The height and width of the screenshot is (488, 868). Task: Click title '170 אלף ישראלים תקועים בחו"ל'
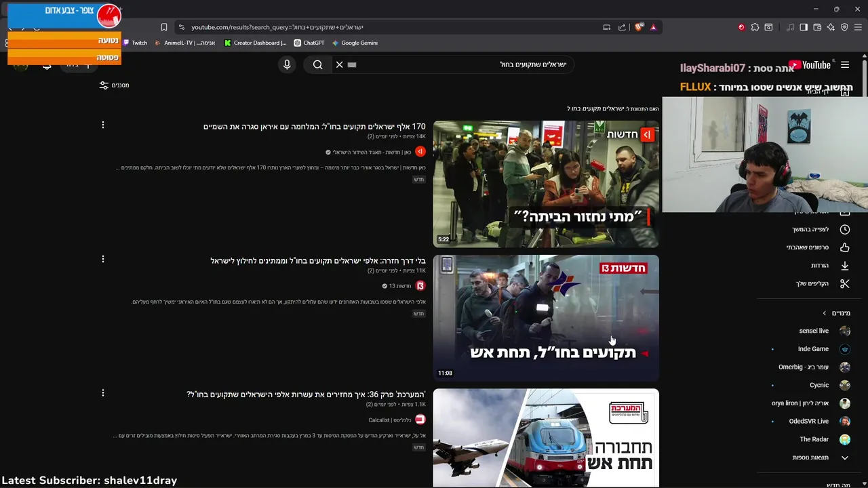click(315, 127)
